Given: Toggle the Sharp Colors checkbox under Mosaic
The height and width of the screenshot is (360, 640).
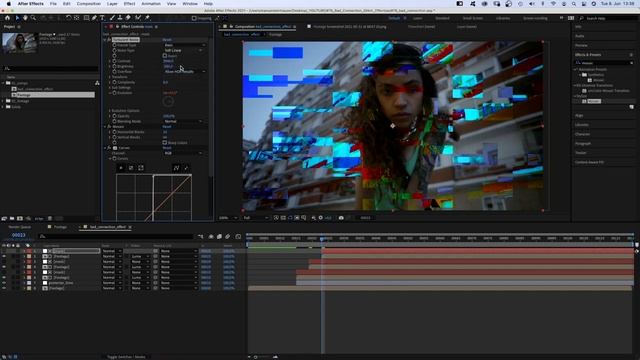Looking at the screenshot, I should pos(165,143).
